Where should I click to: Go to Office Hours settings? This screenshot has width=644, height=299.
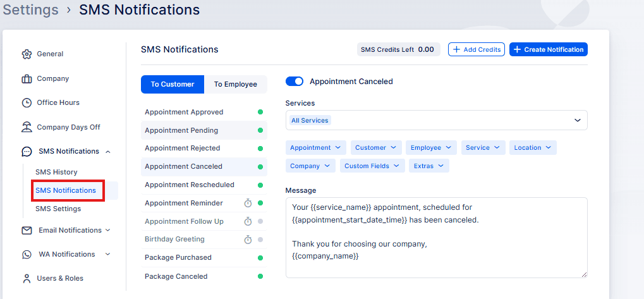[x=58, y=102]
